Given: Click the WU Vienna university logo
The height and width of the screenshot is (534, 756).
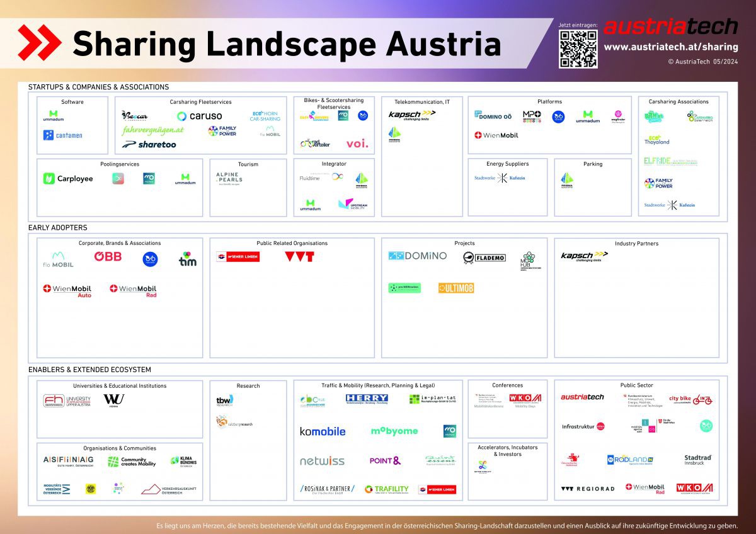Looking at the screenshot, I should point(114,401).
